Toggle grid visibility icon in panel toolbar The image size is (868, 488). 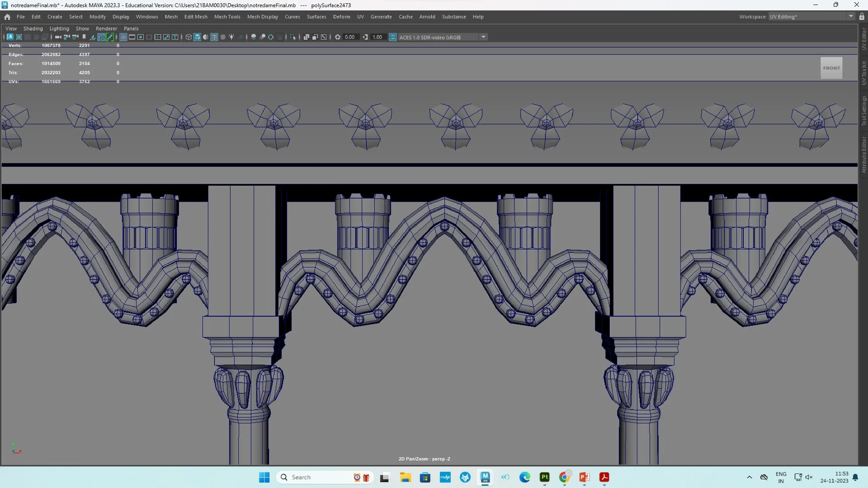123,37
